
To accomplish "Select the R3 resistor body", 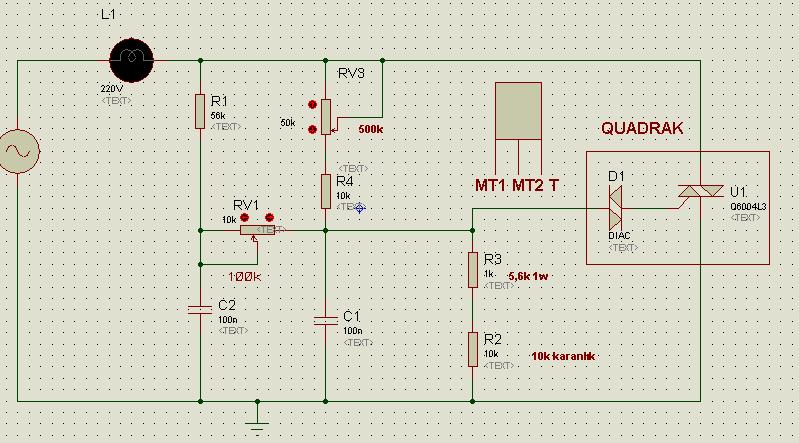I will 472,268.
